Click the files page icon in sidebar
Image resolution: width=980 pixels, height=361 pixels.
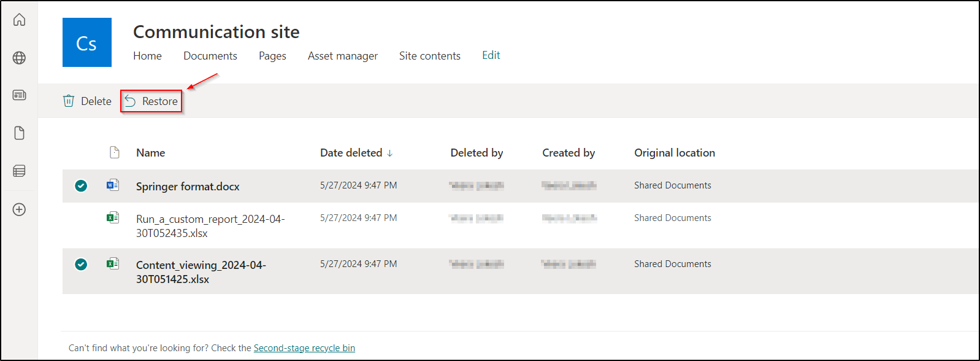coord(20,133)
